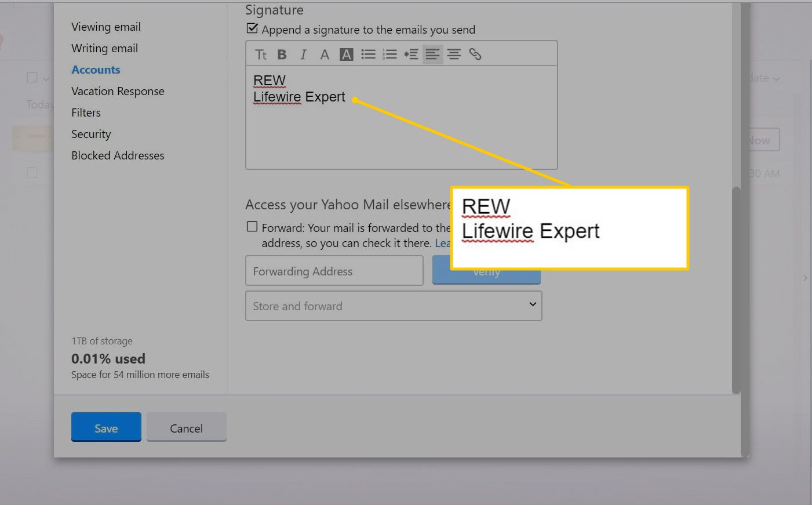Viewport: 812px width, 505px height.
Task: Cancel the settings dialog
Action: [x=186, y=427]
